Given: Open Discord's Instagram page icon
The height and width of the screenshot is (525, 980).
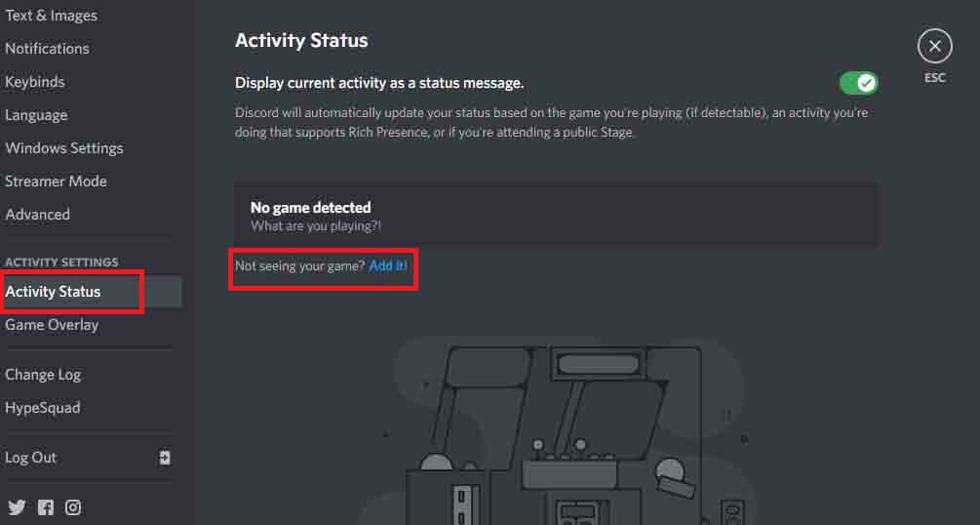Looking at the screenshot, I should coord(73,506).
